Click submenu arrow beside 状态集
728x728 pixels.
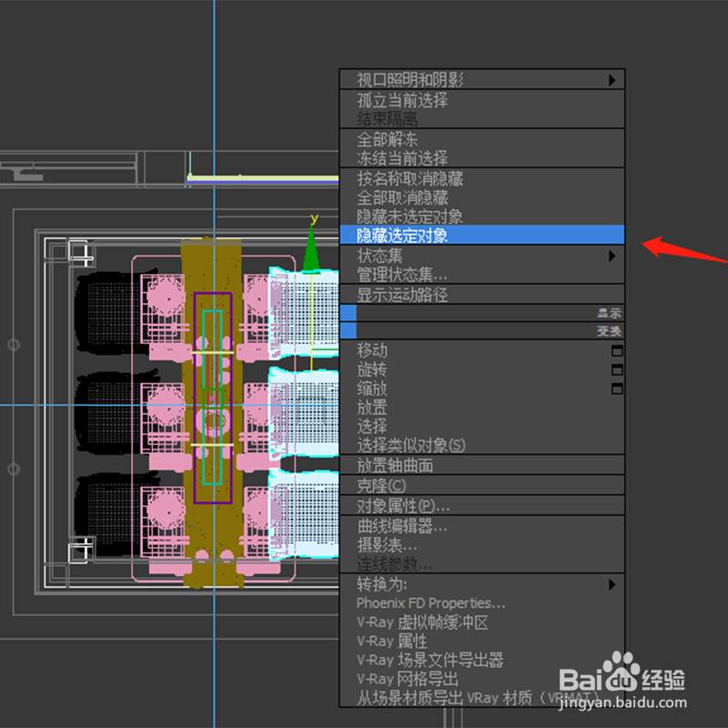tap(612, 256)
